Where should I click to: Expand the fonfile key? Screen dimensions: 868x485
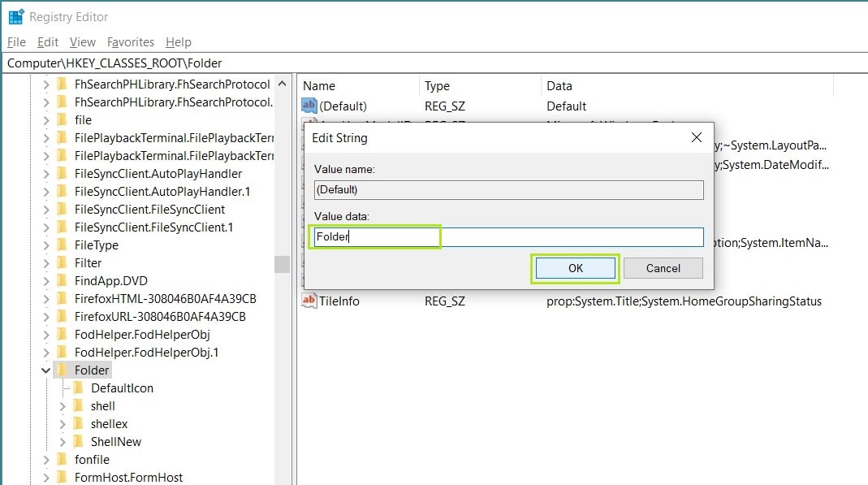(x=46, y=459)
